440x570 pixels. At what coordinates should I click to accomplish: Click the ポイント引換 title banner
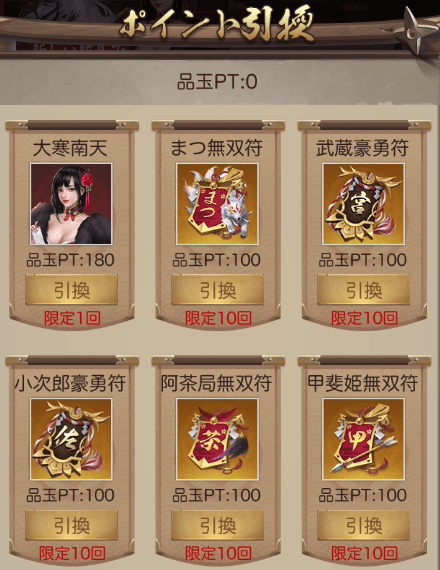(x=217, y=25)
